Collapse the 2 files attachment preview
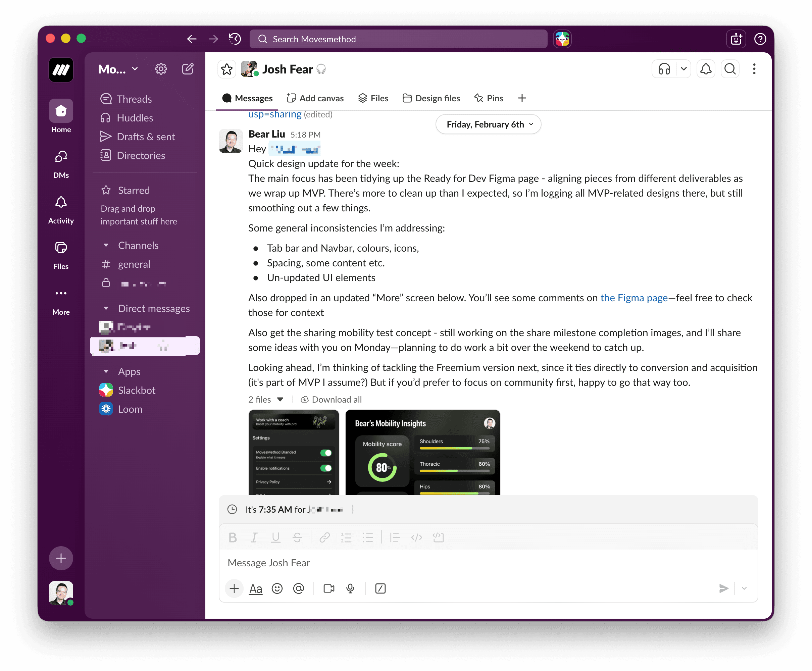This screenshot has width=812, height=671. point(281,399)
